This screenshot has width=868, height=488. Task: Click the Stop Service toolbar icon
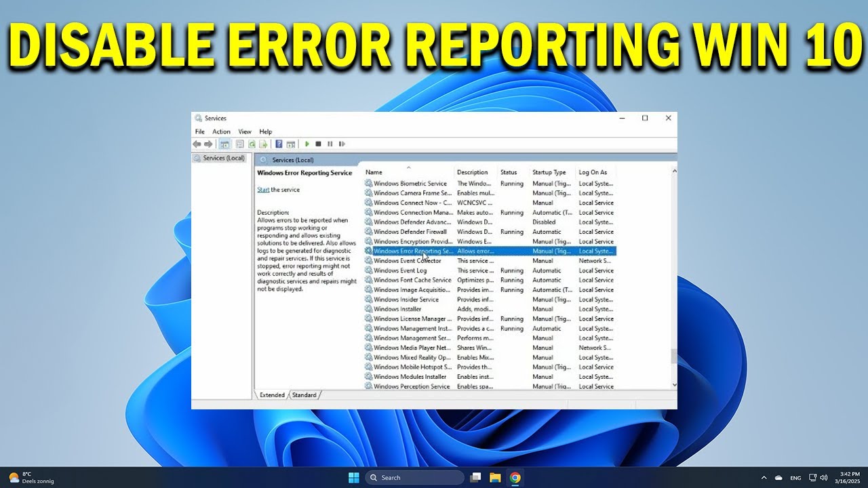(318, 144)
